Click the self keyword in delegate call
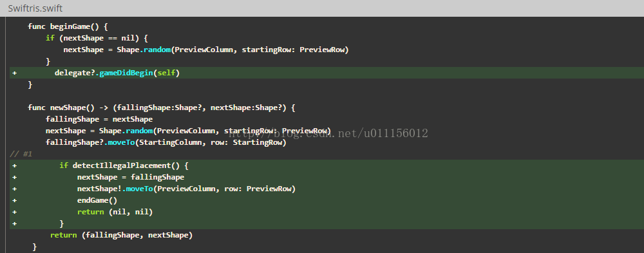The image size is (644, 253). (x=167, y=73)
